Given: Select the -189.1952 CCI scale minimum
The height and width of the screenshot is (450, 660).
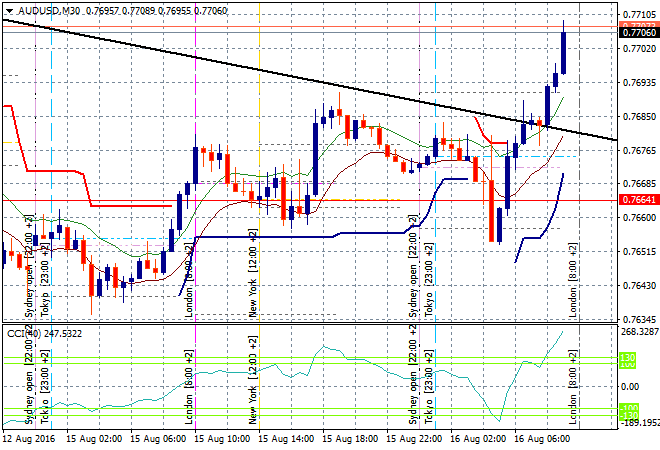Looking at the screenshot, I should pyautogui.click(x=640, y=423).
